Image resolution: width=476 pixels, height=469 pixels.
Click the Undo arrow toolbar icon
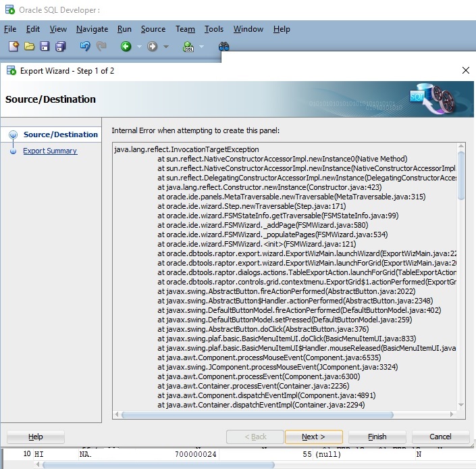85,47
